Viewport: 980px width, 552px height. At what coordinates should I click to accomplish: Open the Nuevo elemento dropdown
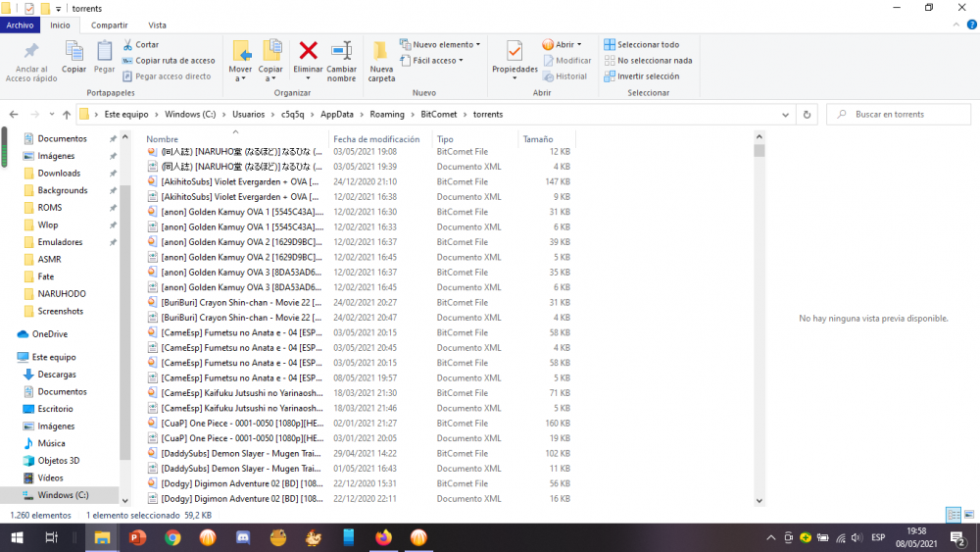click(440, 44)
